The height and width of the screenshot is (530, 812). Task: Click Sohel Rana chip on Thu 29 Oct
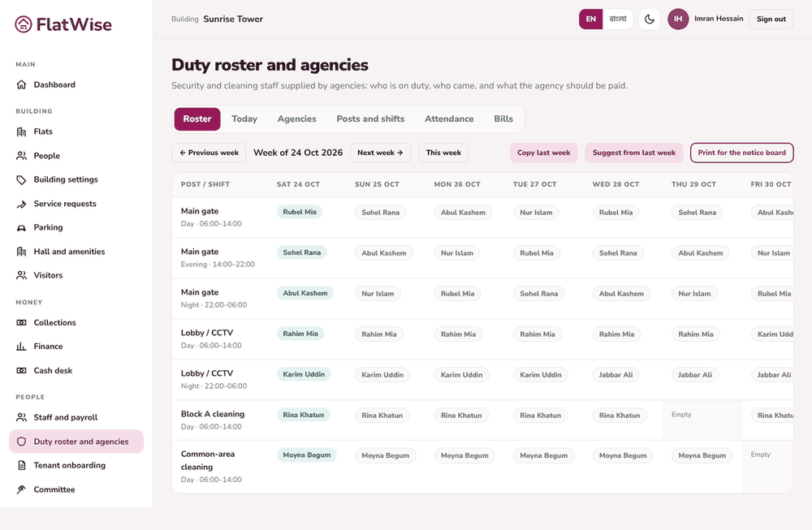click(x=697, y=212)
